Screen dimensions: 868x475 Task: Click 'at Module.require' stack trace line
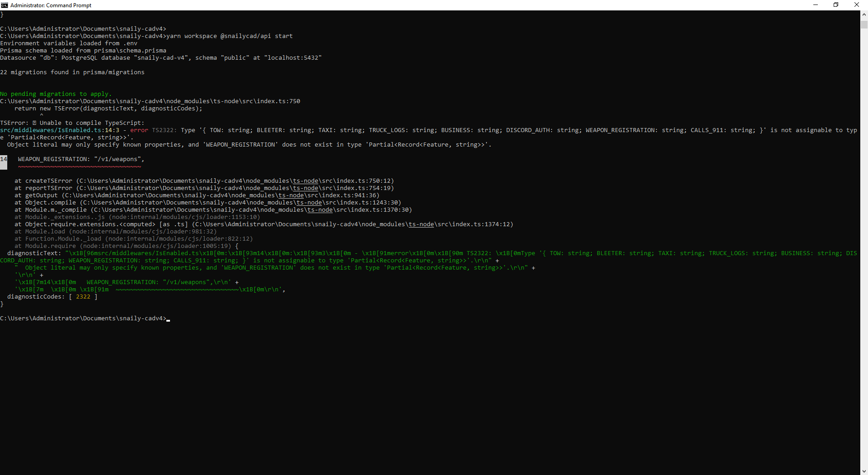[127, 246]
